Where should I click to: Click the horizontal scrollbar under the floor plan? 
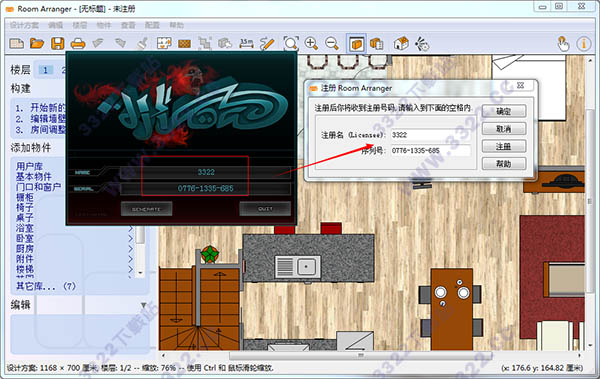click(x=360, y=355)
